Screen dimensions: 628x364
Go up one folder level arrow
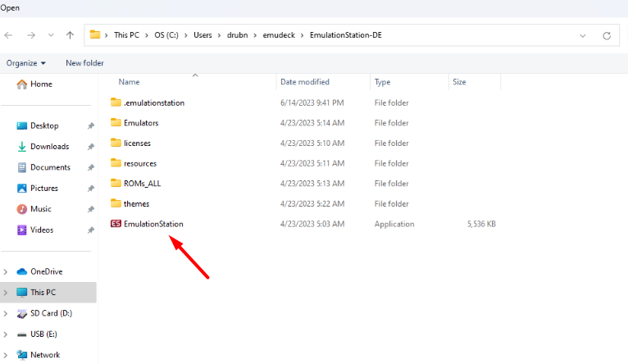point(70,35)
